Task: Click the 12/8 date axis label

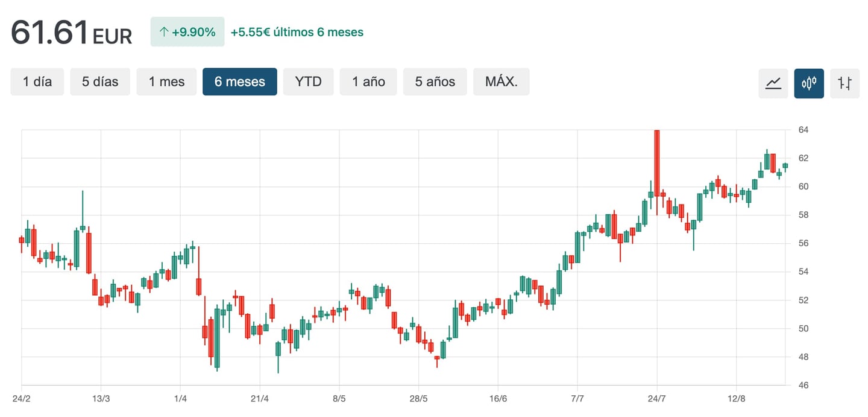Action: click(736, 398)
